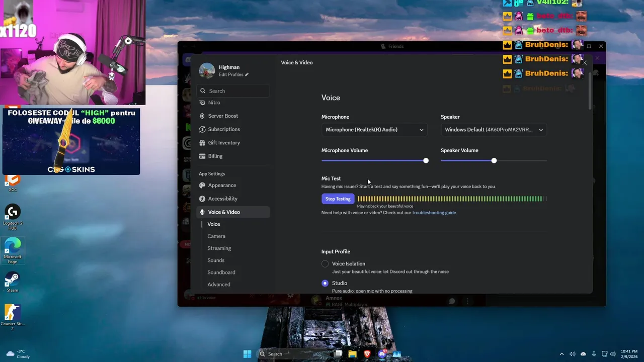Click the Microphone Volume slider handle
Screen dimensions: 644x362
[x=426, y=160]
